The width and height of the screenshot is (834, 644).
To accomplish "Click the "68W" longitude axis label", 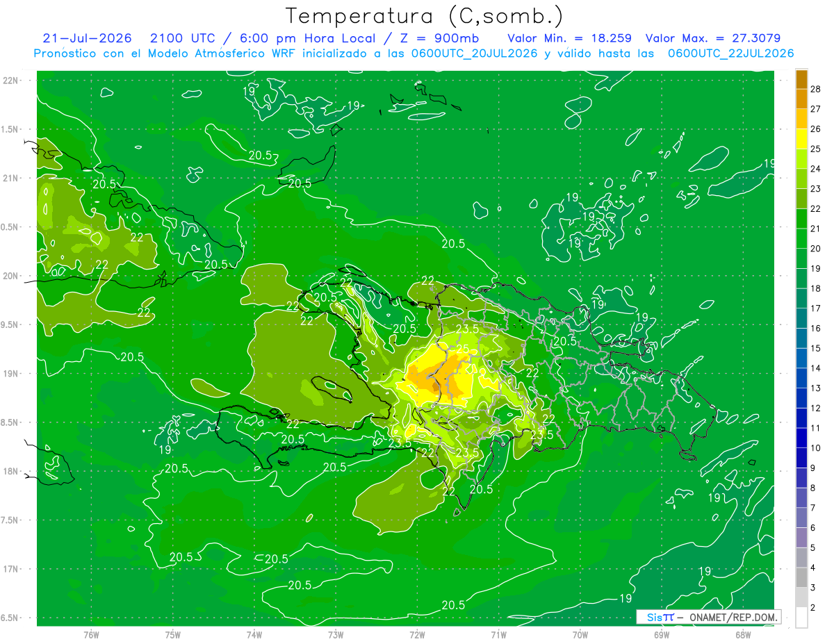I will point(742,634).
